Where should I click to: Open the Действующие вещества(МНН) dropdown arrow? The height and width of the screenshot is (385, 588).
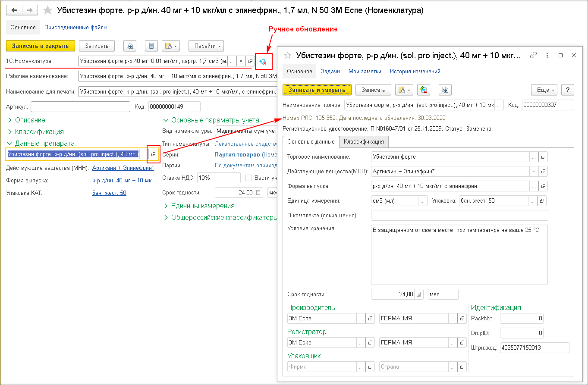click(534, 171)
